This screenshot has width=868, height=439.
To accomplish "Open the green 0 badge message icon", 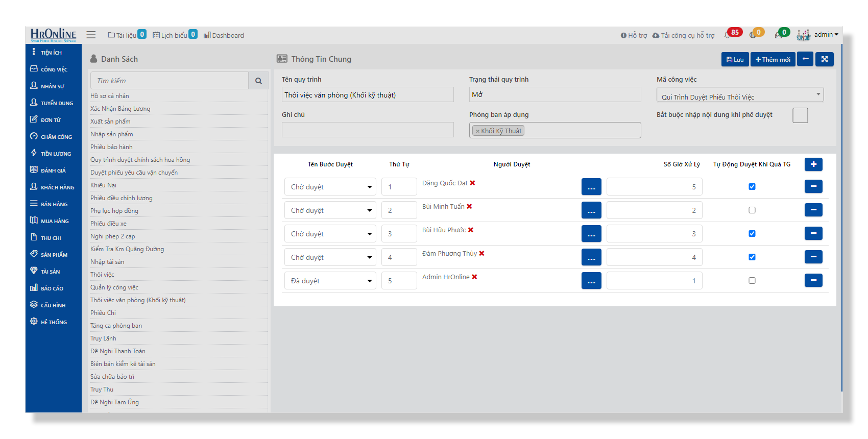I will 779,35.
